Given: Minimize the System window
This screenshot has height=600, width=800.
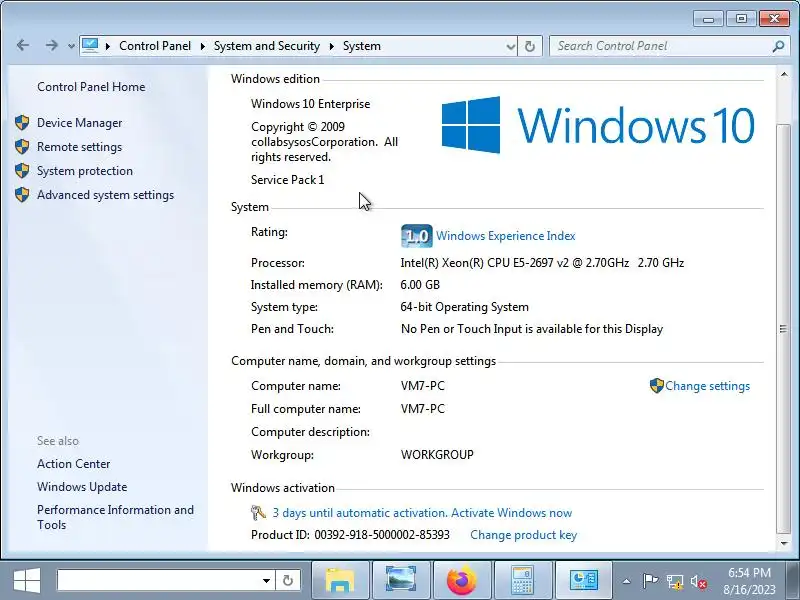Looking at the screenshot, I should [x=708, y=19].
